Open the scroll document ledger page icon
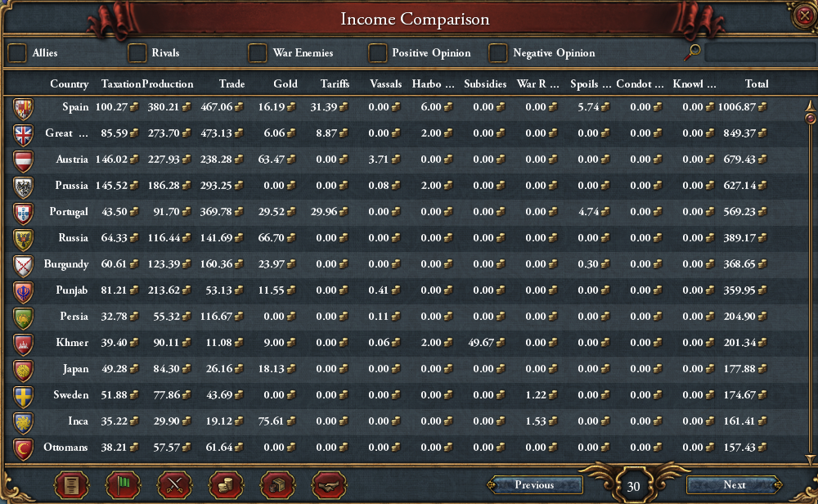The width and height of the screenshot is (818, 504). click(71, 486)
